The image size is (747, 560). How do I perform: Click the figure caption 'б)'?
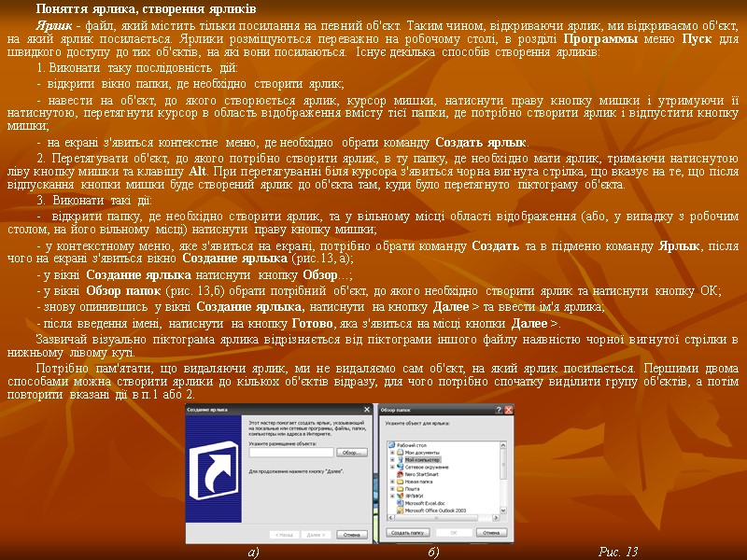pos(433,553)
